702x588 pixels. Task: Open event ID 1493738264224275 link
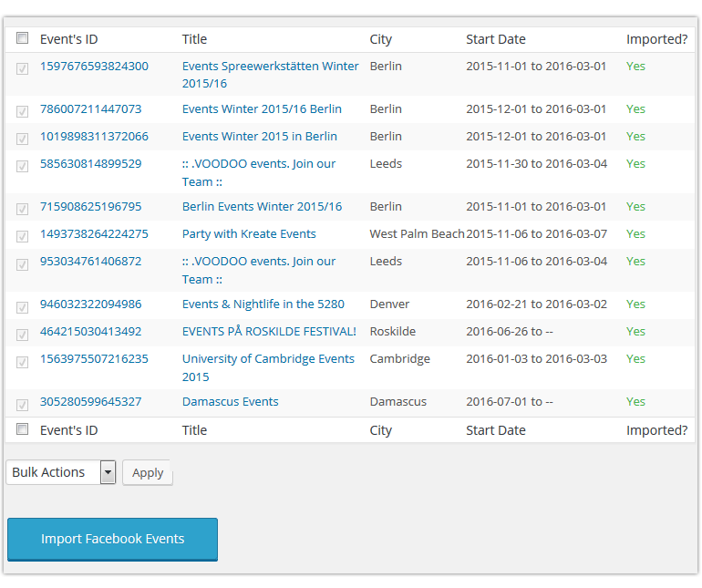(94, 233)
